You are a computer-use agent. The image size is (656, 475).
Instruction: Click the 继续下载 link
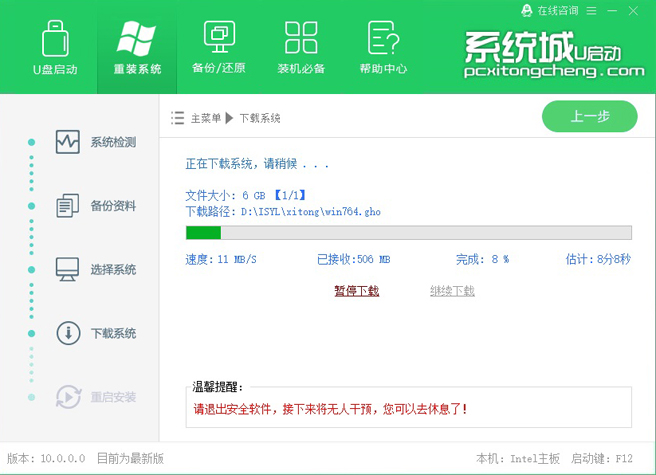pyautogui.click(x=452, y=291)
